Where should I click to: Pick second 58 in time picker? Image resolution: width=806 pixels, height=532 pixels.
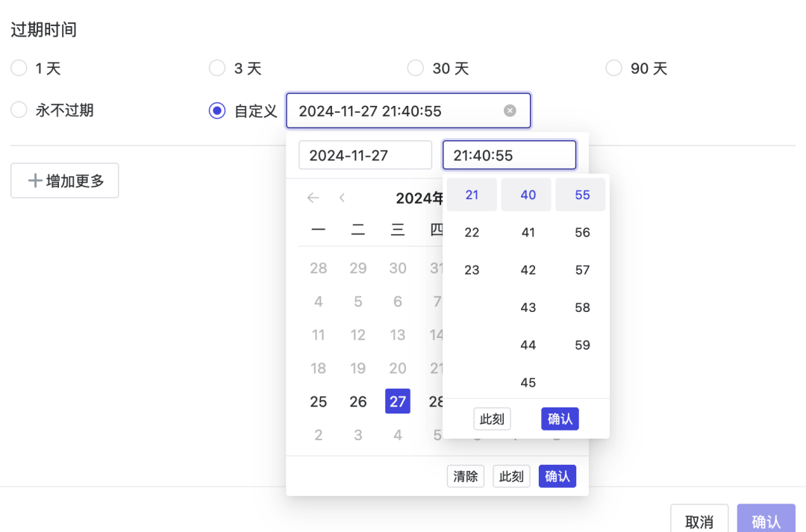tap(582, 307)
